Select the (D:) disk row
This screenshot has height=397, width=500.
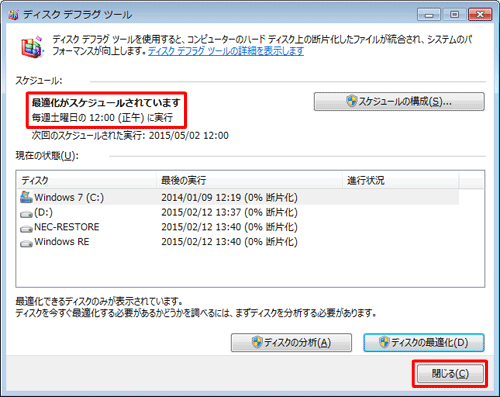238,212
